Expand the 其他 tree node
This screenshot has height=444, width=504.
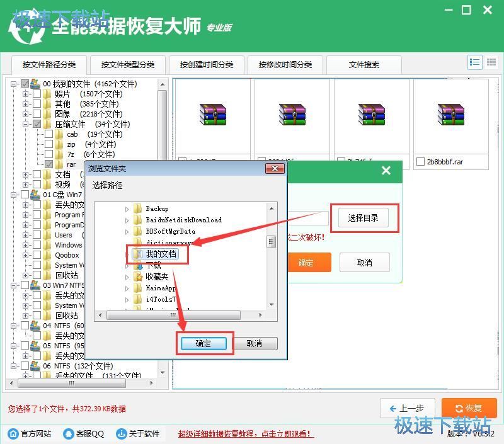coord(25,104)
